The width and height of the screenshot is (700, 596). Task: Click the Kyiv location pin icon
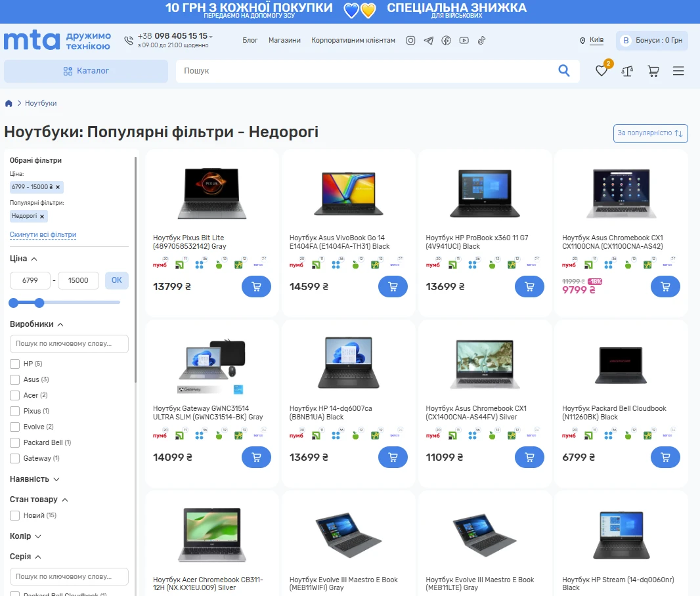coord(582,41)
